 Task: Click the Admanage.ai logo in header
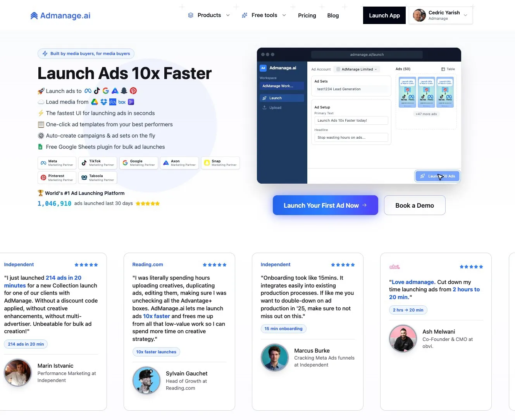60,15
